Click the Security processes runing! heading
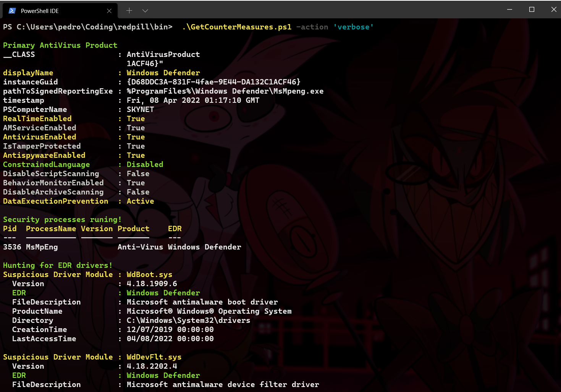The width and height of the screenshot is (561, 392). point(62,220)
